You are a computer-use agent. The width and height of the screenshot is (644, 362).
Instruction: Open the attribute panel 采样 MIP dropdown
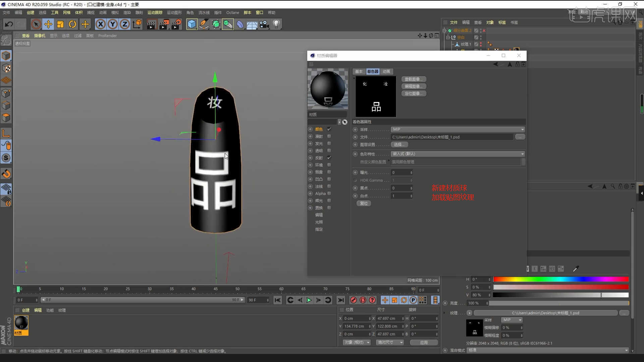click(512, 320)
